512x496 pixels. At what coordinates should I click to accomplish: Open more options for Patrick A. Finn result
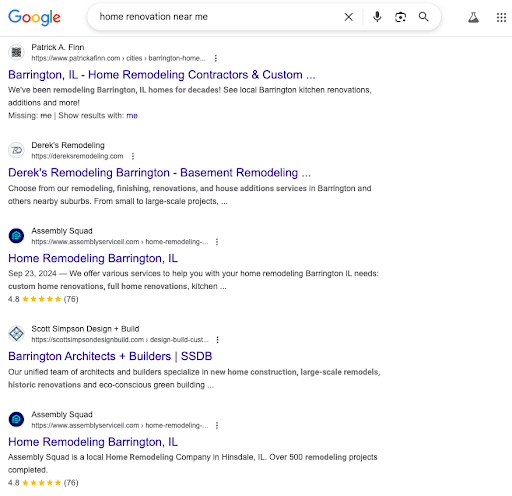[x=216, y=58]
